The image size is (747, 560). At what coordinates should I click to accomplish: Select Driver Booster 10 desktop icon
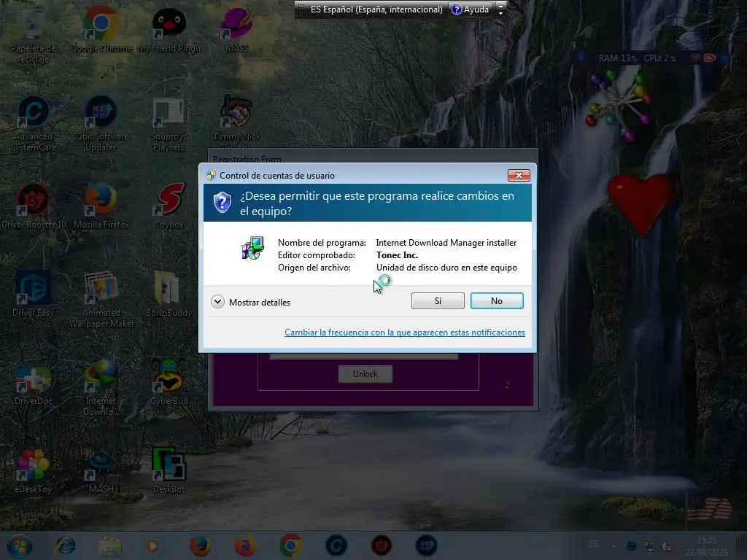[34, 206]
